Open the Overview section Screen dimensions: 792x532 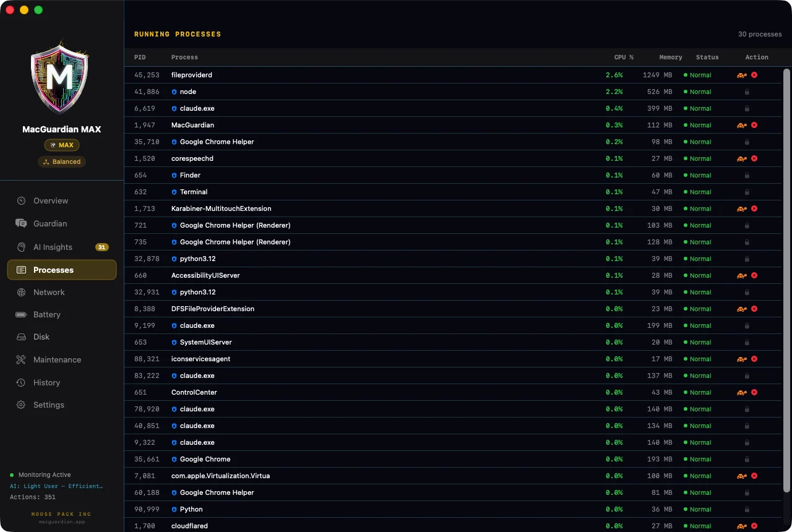coord(62,201)
